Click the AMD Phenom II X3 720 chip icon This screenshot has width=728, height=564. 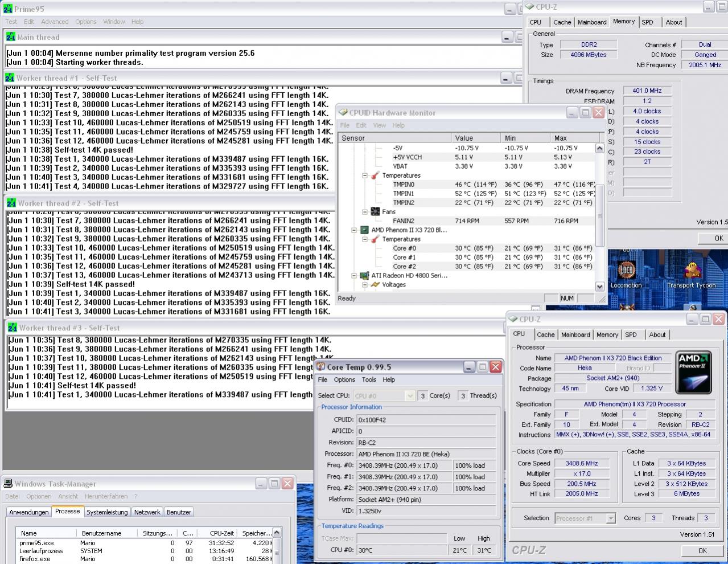click(x=364, y=230)
